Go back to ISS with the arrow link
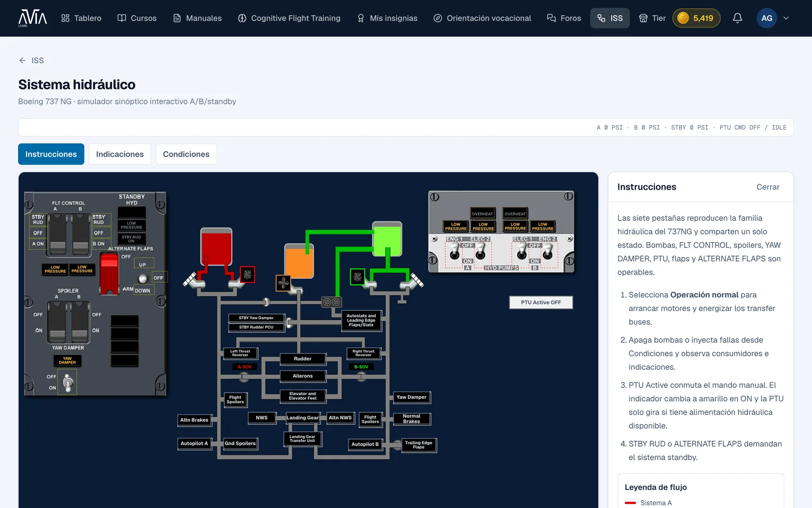812x508 pixels. point(31,61)
